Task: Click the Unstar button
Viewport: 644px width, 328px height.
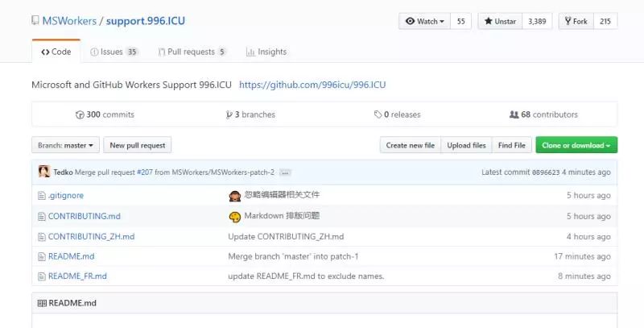Action: coord(500,22)
